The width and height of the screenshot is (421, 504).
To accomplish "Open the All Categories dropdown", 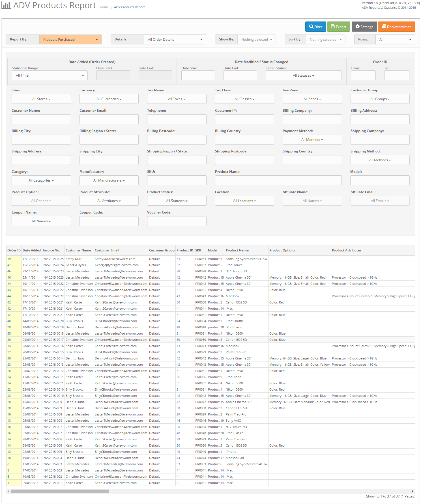I will coord(41,180).
